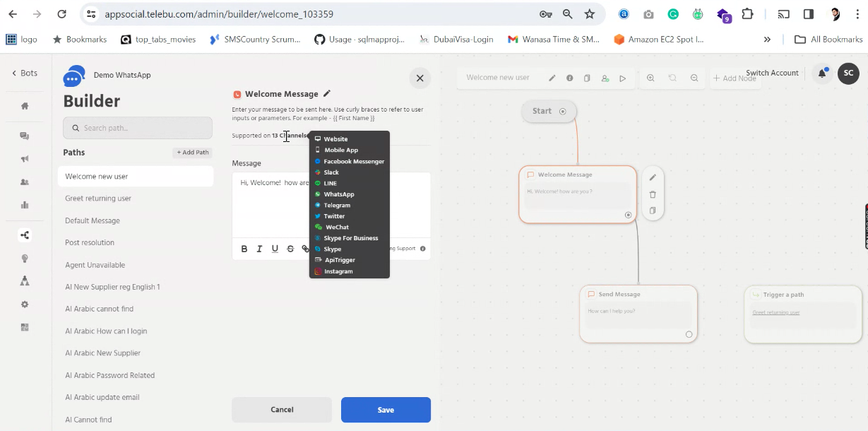This screenshot has height=431, width=868.
Task: Click WhatsApp in the channels list
Action: point(339,194)
